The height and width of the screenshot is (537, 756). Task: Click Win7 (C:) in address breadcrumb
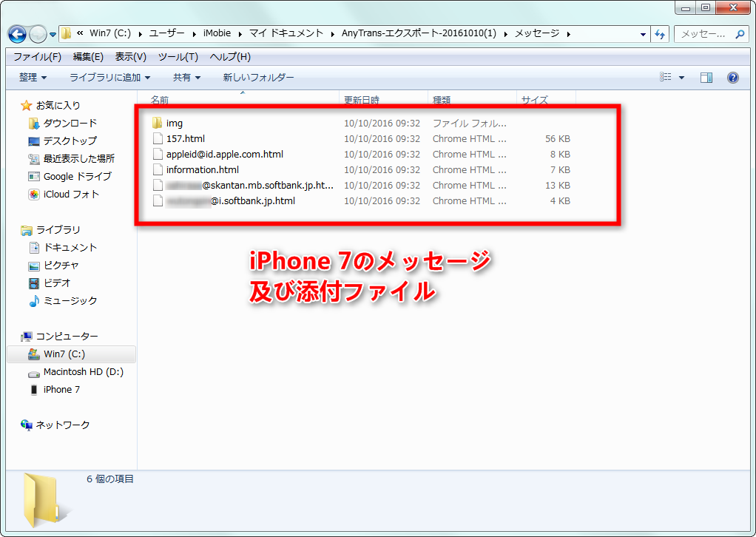click(110, 33)
